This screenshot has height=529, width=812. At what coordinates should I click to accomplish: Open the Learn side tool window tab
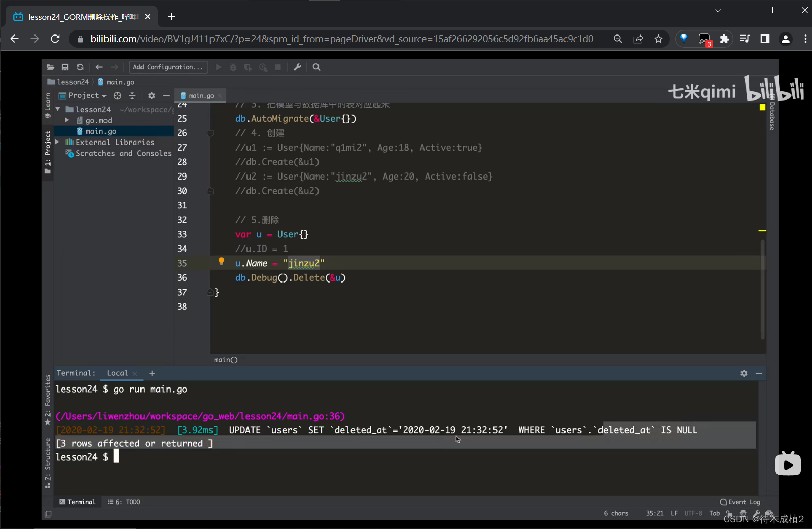click(48, 105)
